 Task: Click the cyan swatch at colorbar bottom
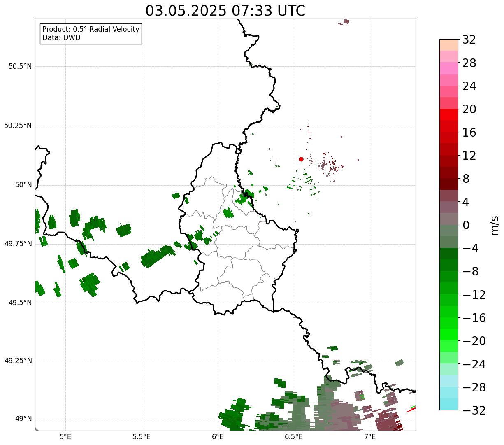[x=449, y=404]
